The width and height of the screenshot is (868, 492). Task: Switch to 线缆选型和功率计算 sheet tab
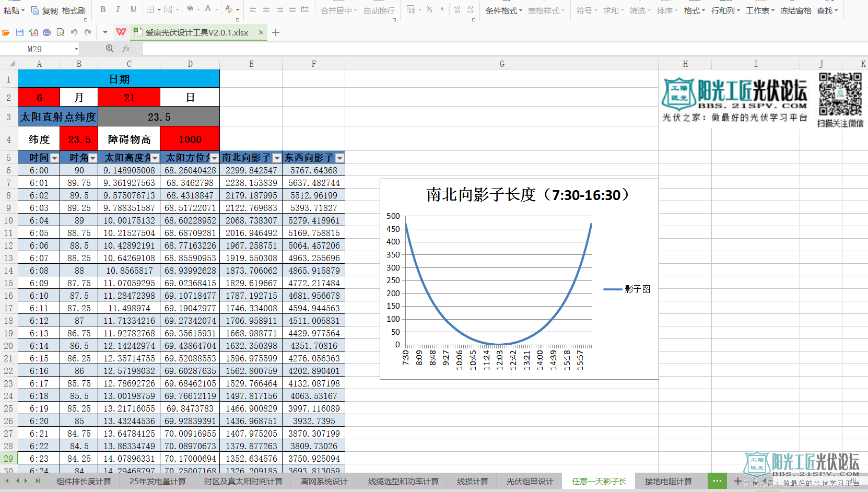pyautogui.click(x=403, y=481)
